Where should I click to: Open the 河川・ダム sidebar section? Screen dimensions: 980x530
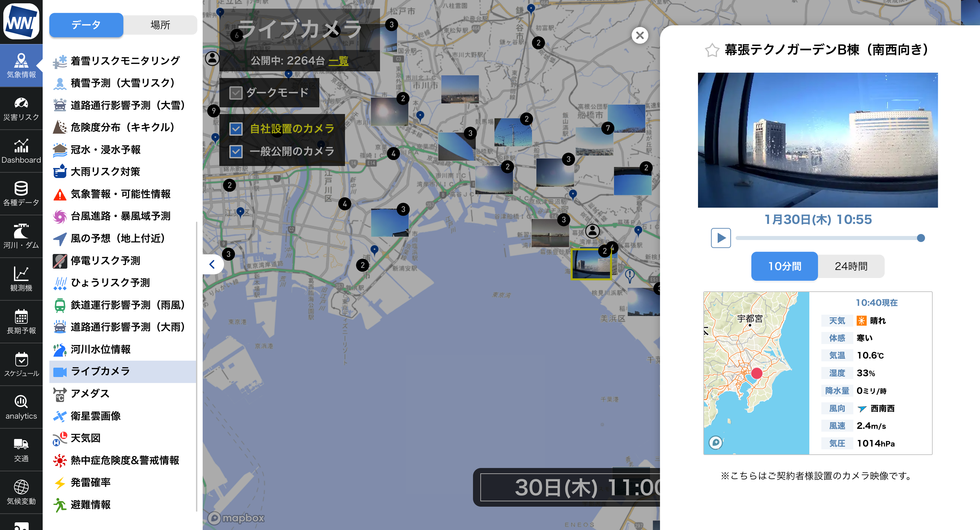pos(21,237)
